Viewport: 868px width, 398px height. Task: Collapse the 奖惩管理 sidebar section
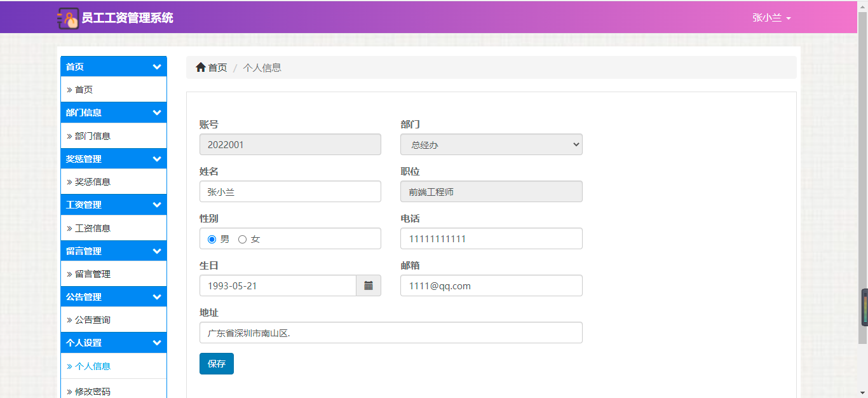point(114,159)
